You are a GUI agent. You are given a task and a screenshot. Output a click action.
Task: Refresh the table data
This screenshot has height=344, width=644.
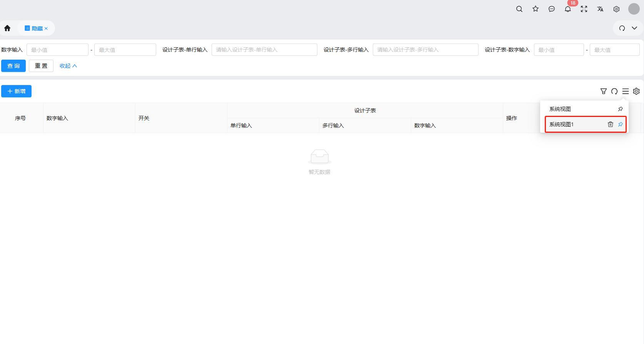coord(614,91)
